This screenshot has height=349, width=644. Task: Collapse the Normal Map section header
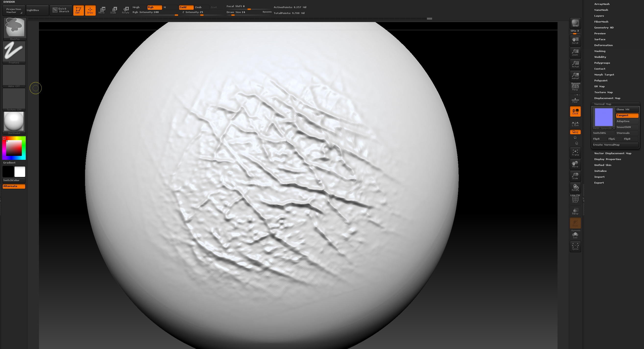603,104
